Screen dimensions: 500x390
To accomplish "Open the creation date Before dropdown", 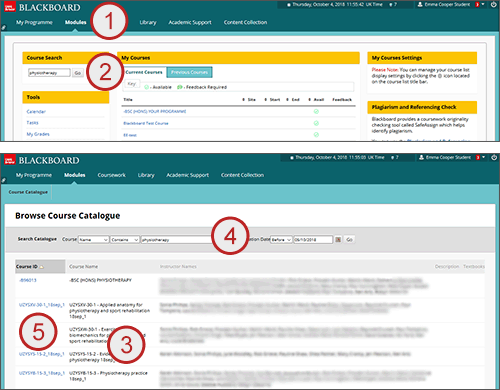I will tap(281, 240).
